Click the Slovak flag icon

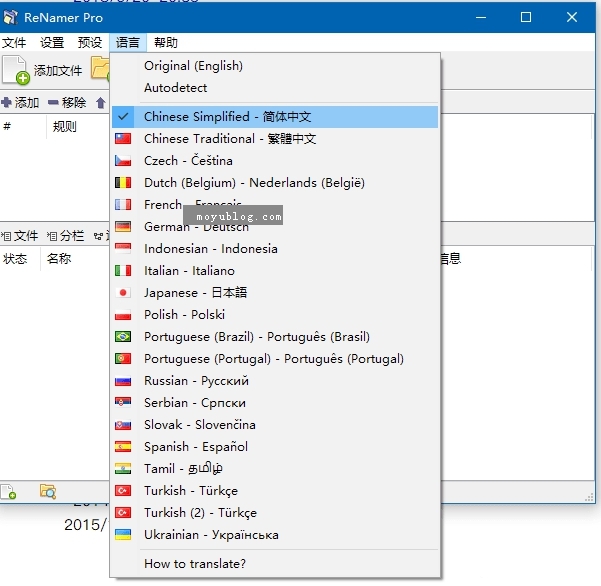[x=123, y=425]
